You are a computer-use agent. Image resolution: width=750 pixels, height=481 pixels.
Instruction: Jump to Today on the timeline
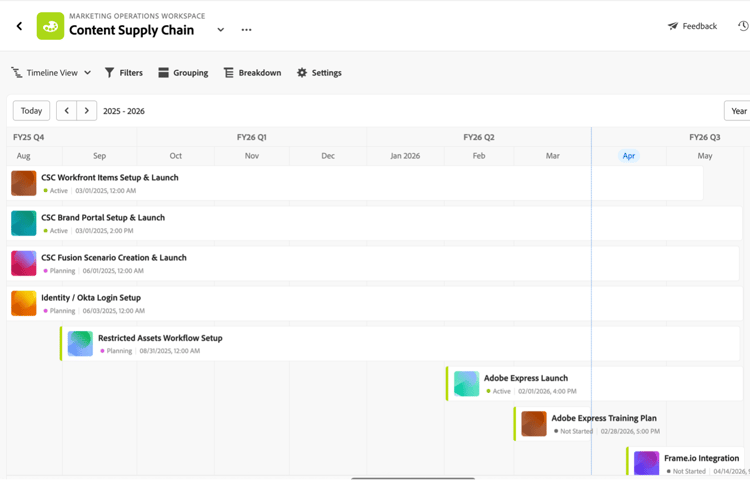pyautogui.click(x=31, y=110)
